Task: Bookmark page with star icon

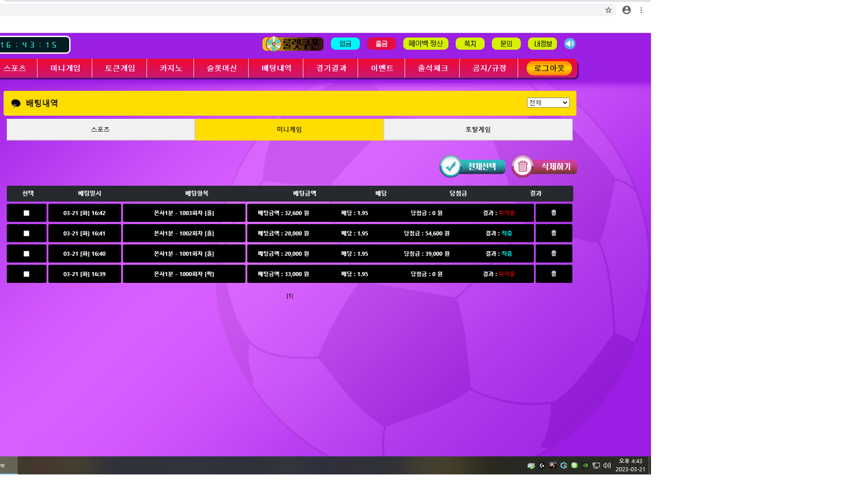Action: click(609, 10)
